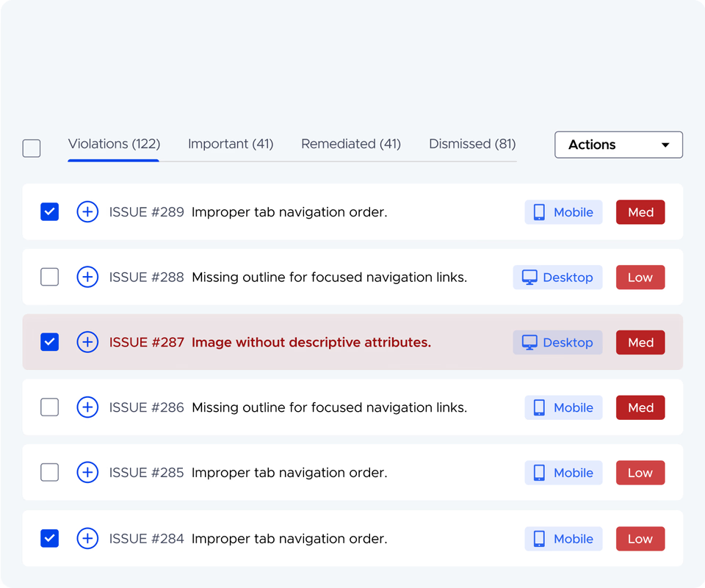Uncheck the Issue #289 checkbox

pyautogui.click(x=49, y=211)
